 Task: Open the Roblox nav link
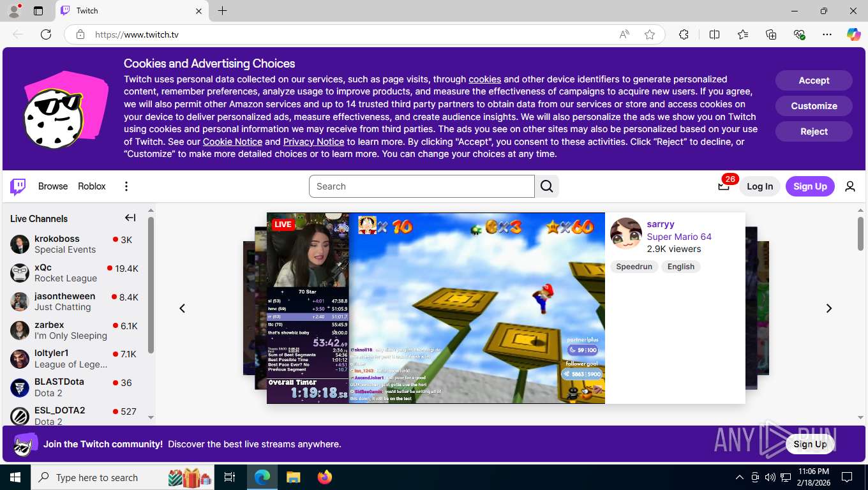(92, 186)
